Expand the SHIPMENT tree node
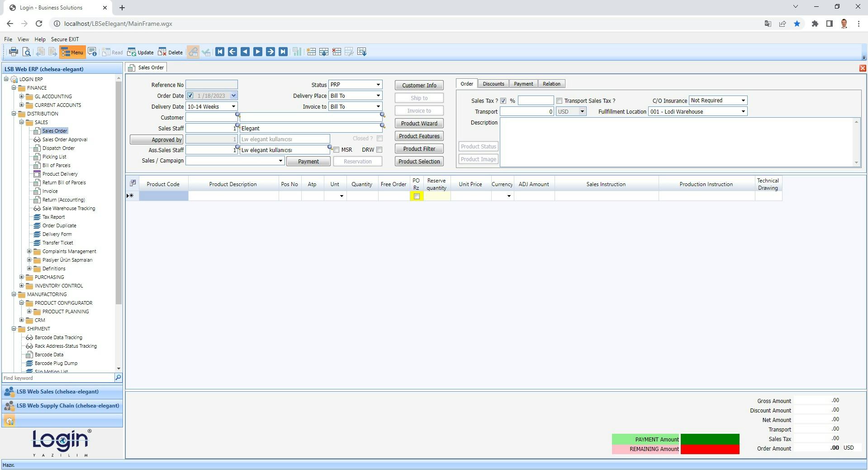Screen dimensions: 868x470 14,329
